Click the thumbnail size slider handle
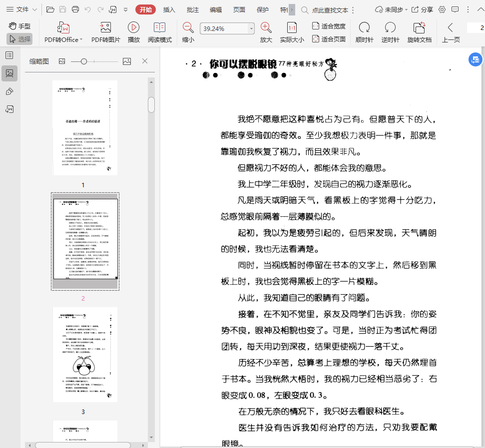Image resolution: width=485 pixels, height=448 pixels. click(x=84, y=61)
